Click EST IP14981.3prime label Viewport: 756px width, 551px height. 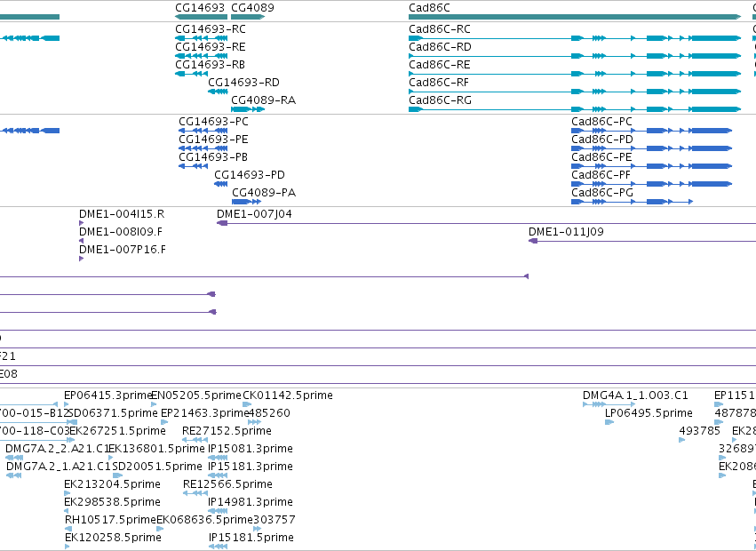251,502
